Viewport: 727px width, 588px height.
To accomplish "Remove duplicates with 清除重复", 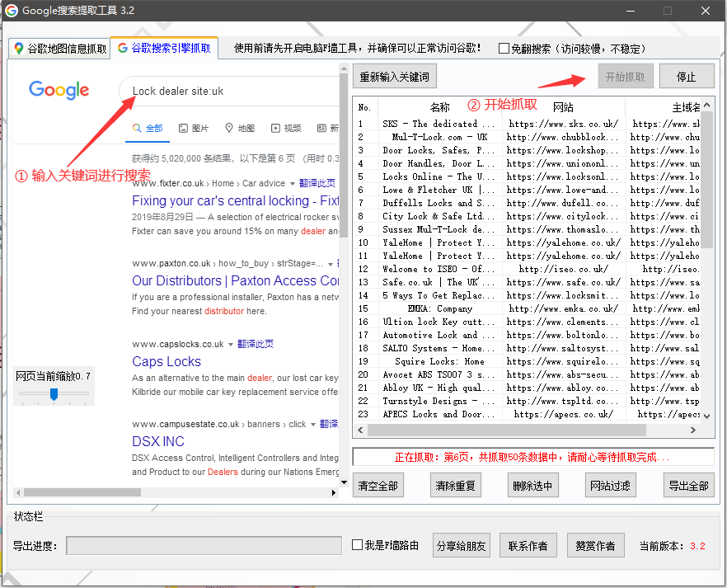I will (455, 485).
